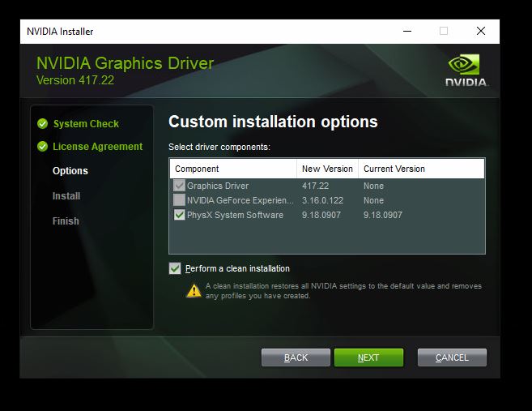
Task: Click the CANCEL button
Action: click(452, 357)
